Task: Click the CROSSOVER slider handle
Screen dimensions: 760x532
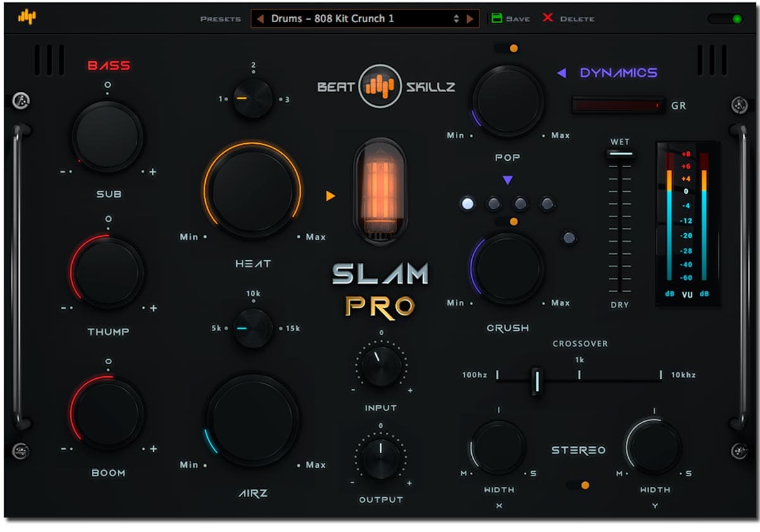Action: click(536, 381)
